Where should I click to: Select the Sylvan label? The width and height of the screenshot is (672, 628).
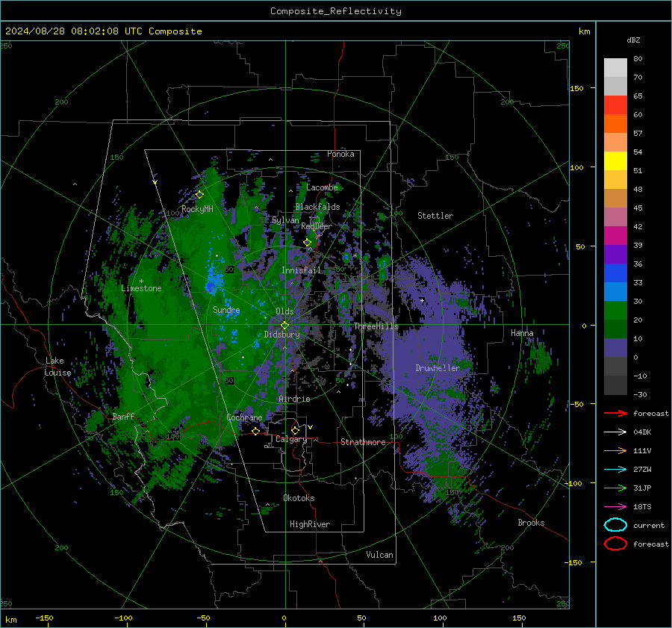(x=285, y=220)
